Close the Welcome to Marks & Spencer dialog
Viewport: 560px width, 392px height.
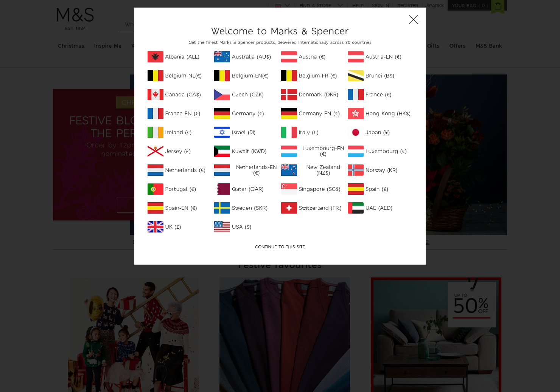coord(414,20)
